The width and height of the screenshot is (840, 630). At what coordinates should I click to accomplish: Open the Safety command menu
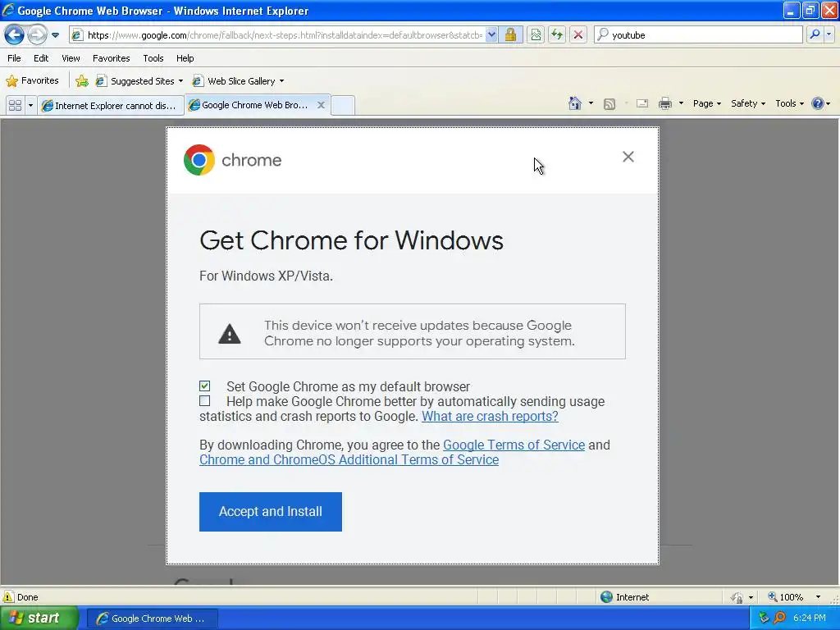pos(748,103)
